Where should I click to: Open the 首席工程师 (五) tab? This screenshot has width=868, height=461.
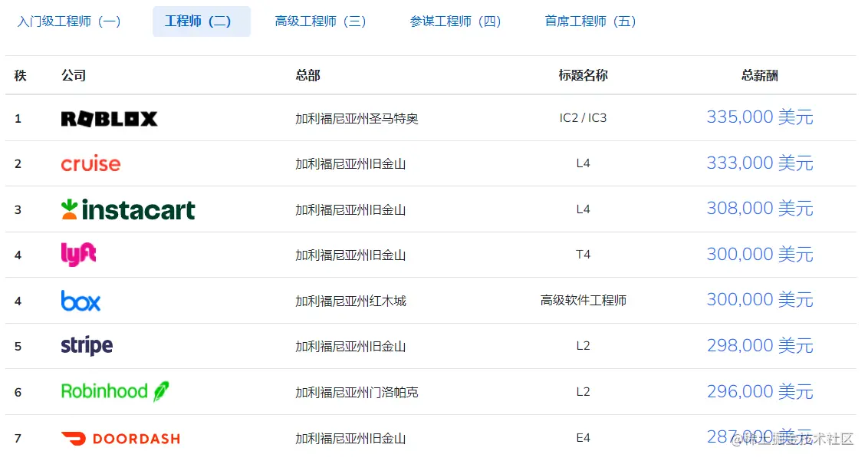(x=590, y=21)
